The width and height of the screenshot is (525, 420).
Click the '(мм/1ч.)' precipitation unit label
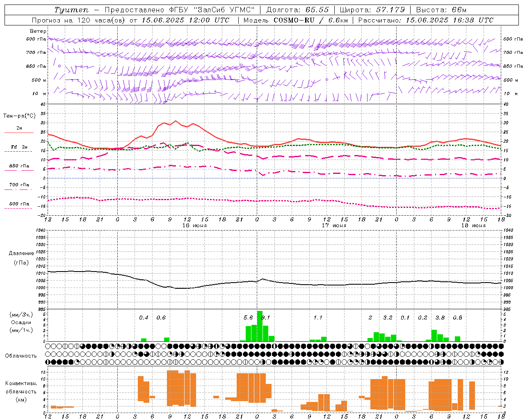pos(21,330)
